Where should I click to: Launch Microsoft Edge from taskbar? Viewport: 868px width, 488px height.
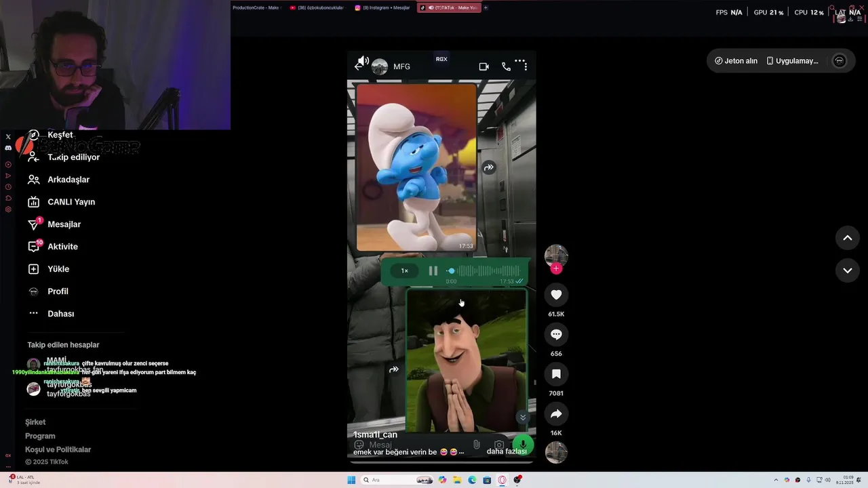[472, 480]
